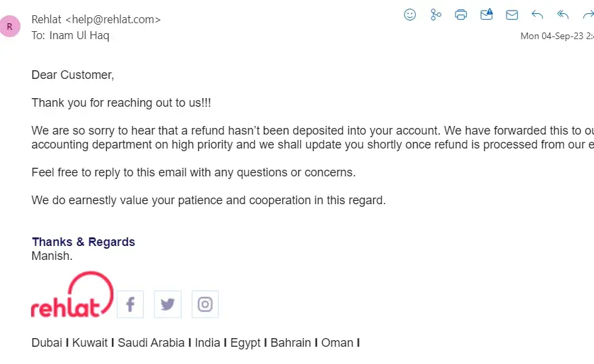Screen dimensions: 594x364
Task: Click the Thanks & Regards signature text
Action: point(84,242)
